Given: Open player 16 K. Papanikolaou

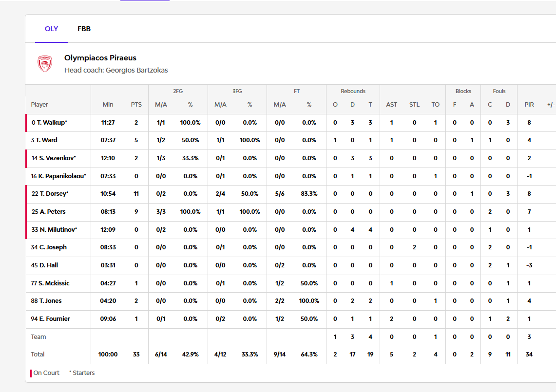Looking at the screenshot, I should tap(58, 176).
